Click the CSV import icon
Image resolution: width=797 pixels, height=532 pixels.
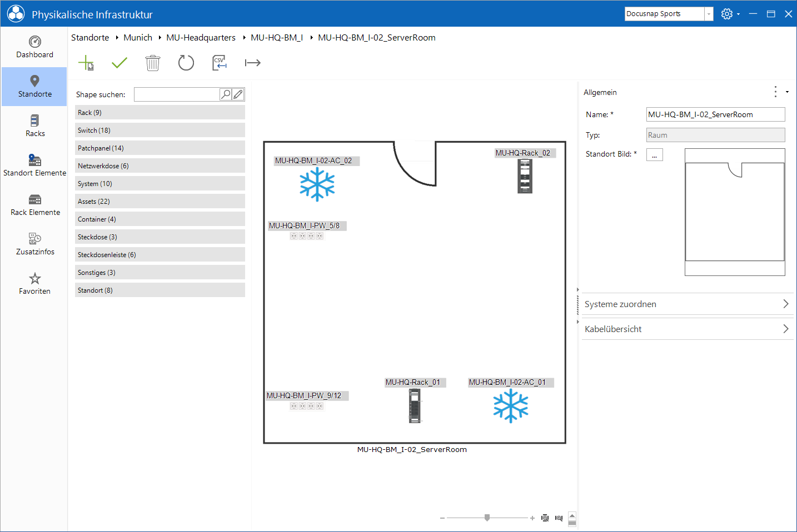pyautogui.click(x=220, y=63)
